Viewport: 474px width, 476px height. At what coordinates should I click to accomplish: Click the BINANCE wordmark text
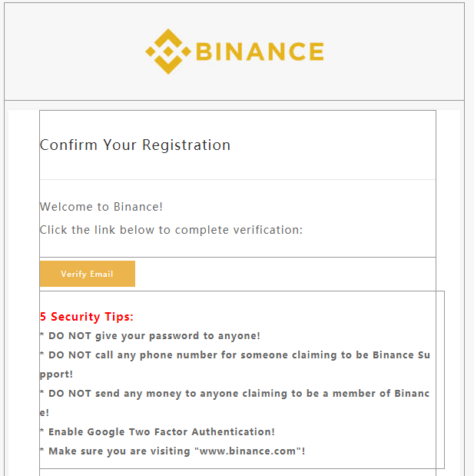click(x=260, y=52)
